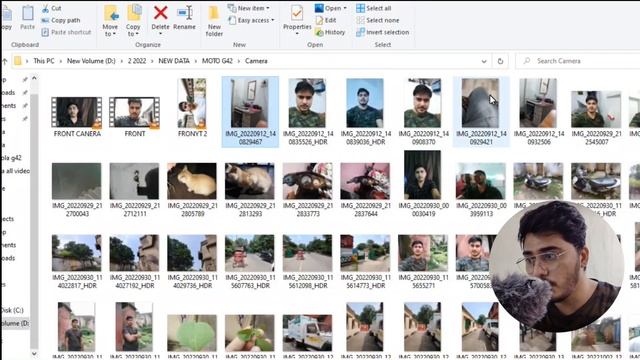Select image IMG_20220912_140929421

coord(481,112)
